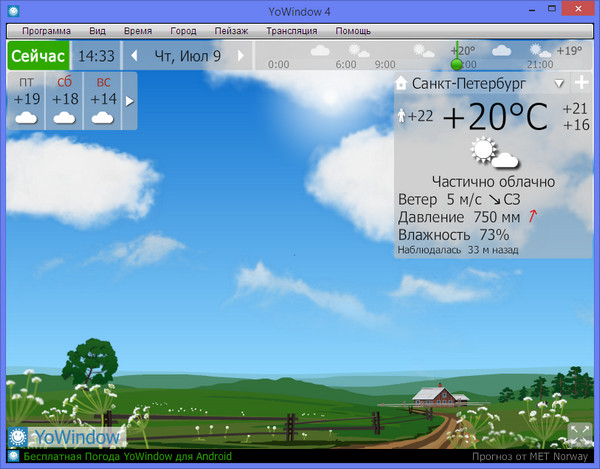The image size is (600, 469).
Task: Click the YoWindow logo badge
Action: coord(66,437)
